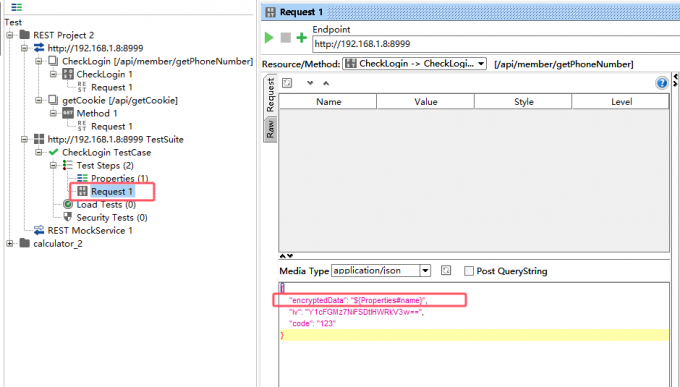Screen dimensions: 680x387
Task: Run the request with green play button
Action: point(269,38)
